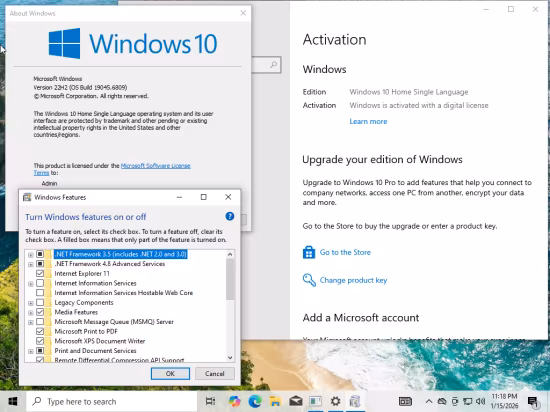
Task: Toggle .NET Framework 4.8 Advanced Services checkbox
Action: [40, 264]
